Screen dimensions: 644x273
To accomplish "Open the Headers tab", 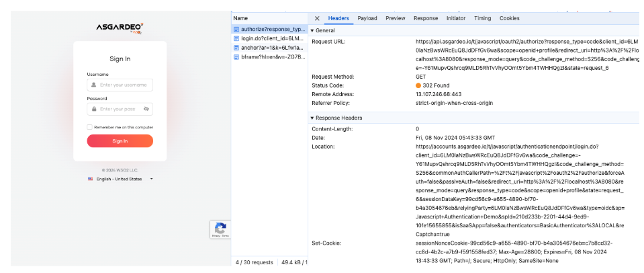I will coord(338,19).
